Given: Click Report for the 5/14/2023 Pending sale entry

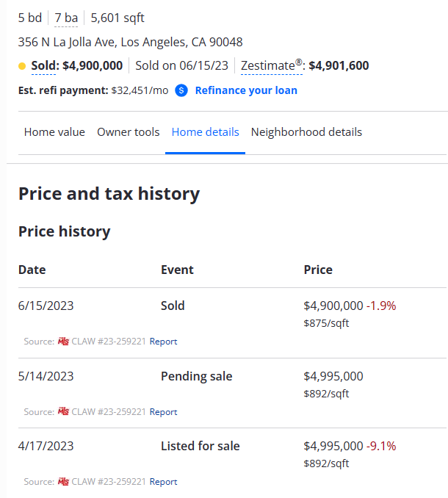Looking at the screenshot, I should point(163,412).
